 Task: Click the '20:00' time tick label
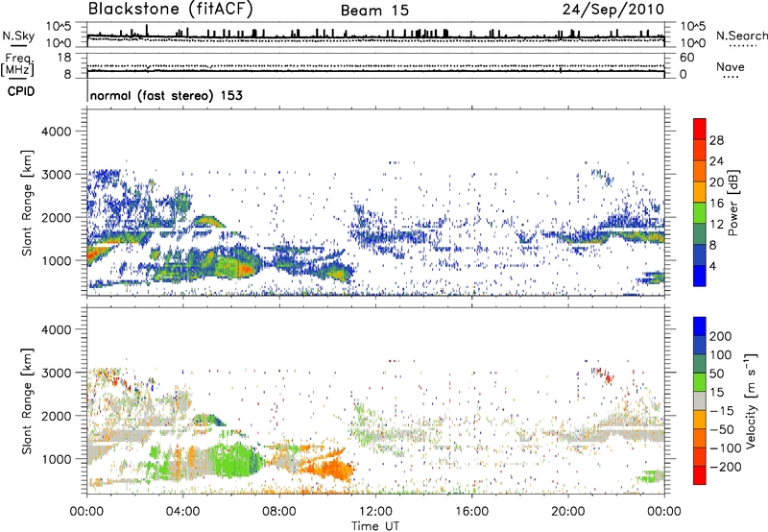pos(567,512)
